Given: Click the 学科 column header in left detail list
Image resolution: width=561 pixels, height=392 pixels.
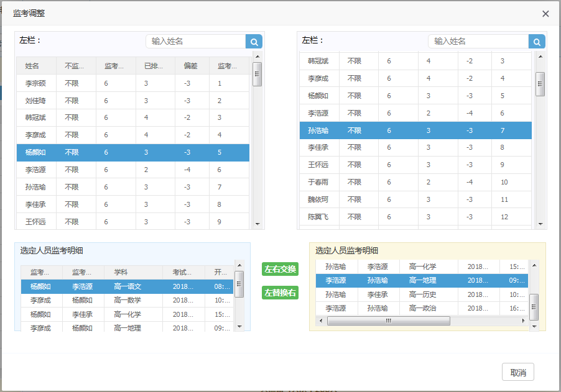Looking at the screenshot, I should click(133, 272).
